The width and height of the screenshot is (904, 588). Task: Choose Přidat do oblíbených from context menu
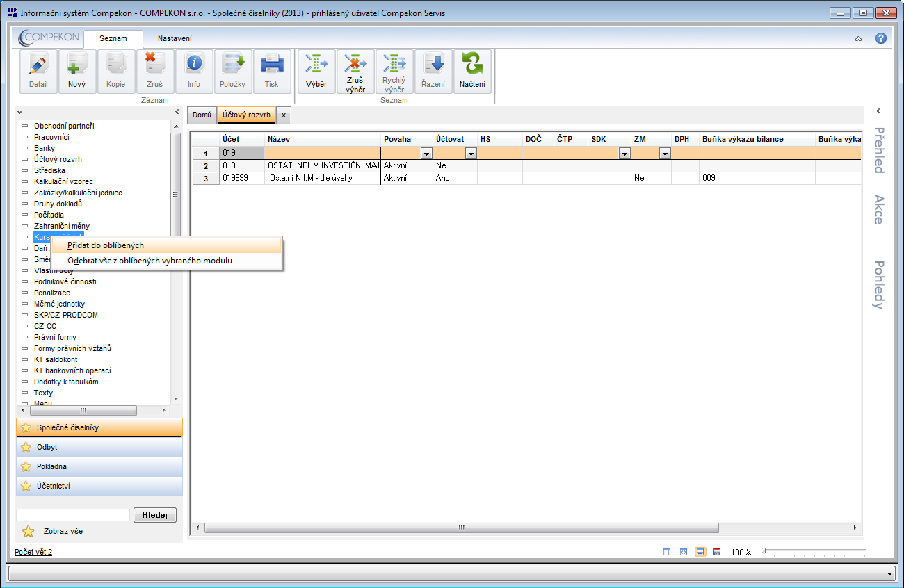[106, 245]
